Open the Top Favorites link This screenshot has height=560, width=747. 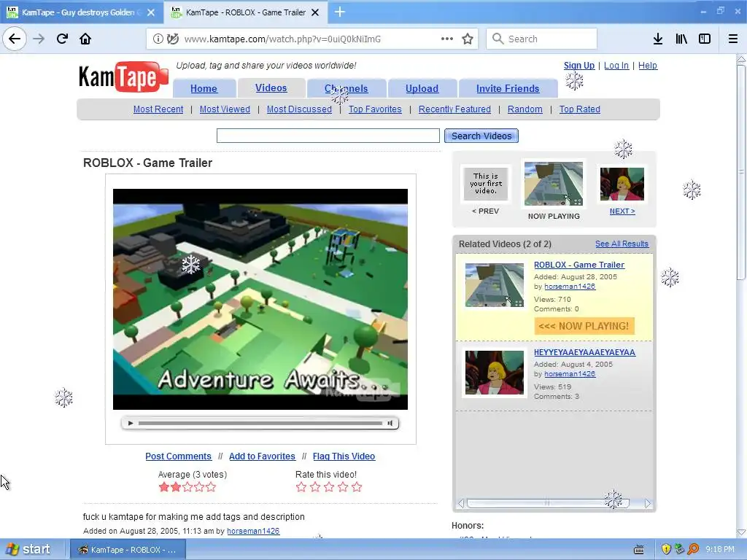(x=375, y=109)
